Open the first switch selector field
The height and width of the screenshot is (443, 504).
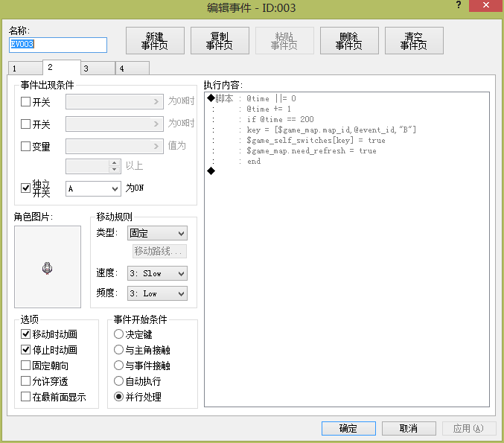[x=115, y=101]
